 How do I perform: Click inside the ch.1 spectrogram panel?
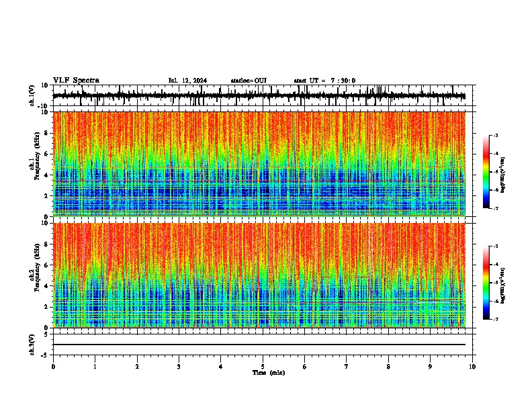click(259, 164)
